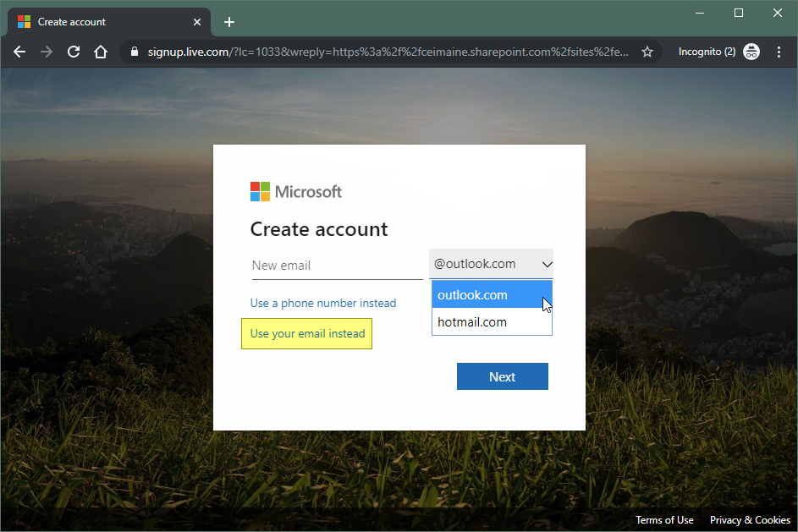Click Use your email instead link

[307, 333]
